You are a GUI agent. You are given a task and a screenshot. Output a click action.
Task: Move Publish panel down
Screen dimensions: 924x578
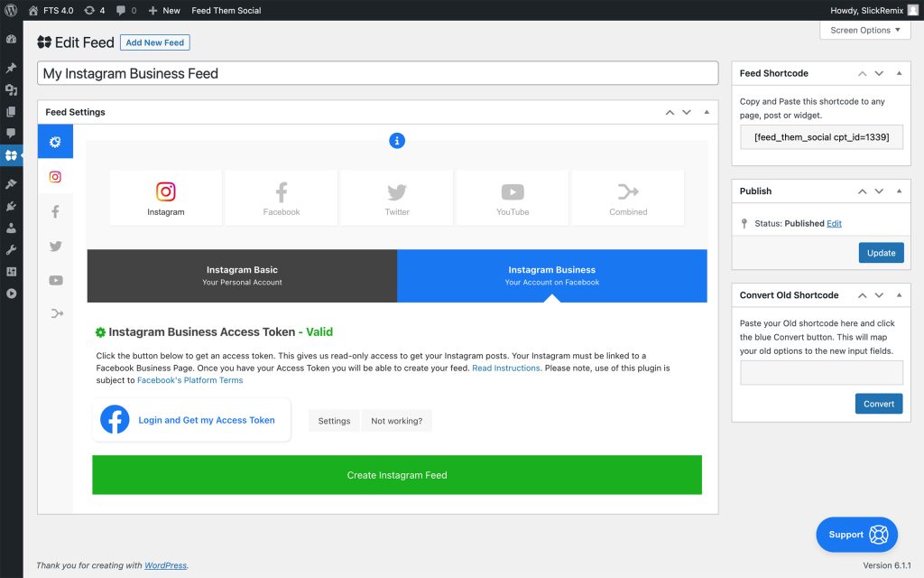click(x=879, y=191)
